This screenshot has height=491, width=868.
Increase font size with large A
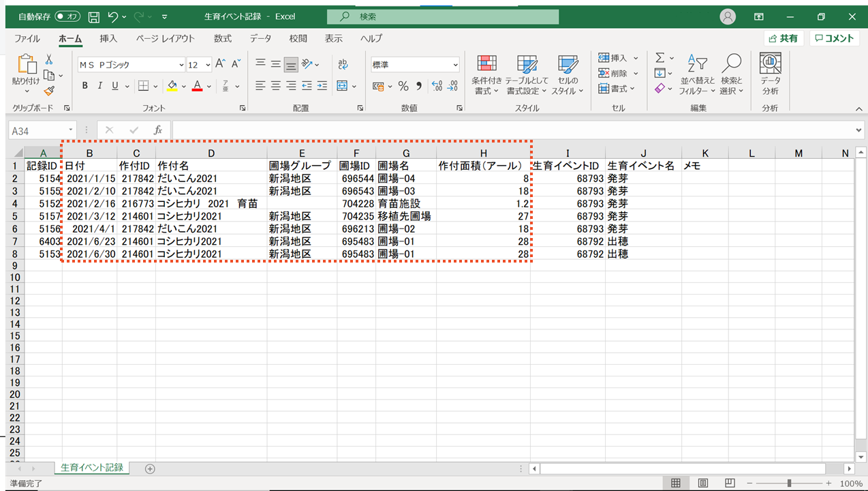(x=220, y=64)
